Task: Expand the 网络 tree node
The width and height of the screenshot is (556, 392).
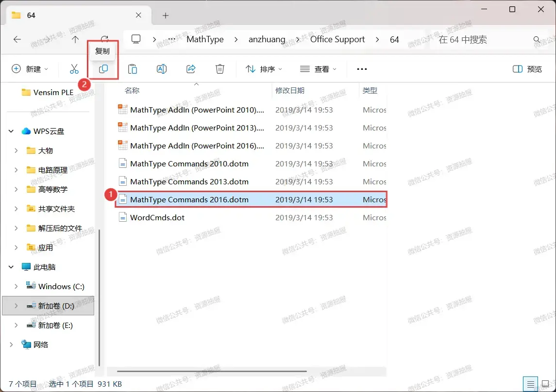Action: [x=11, y=344]
